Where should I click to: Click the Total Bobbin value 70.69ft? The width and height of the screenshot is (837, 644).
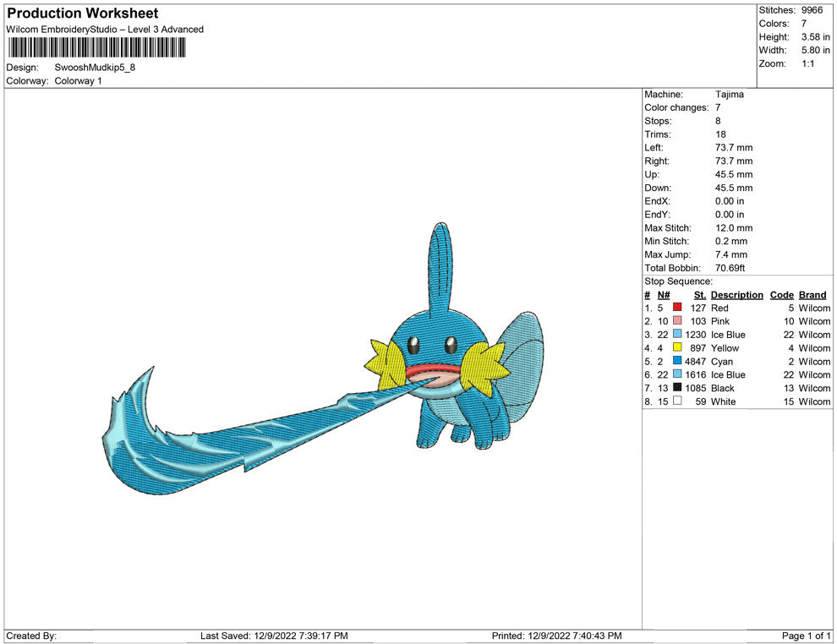click(x=730, y=268)
